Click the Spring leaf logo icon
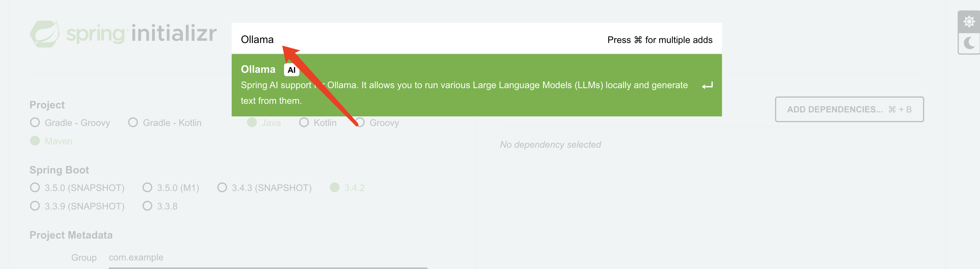This screenshot has width=980, height=269. point(44,34)
